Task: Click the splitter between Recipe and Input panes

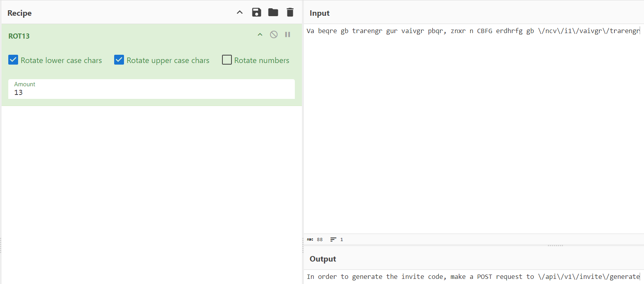Action: click(x=303, y=142)
